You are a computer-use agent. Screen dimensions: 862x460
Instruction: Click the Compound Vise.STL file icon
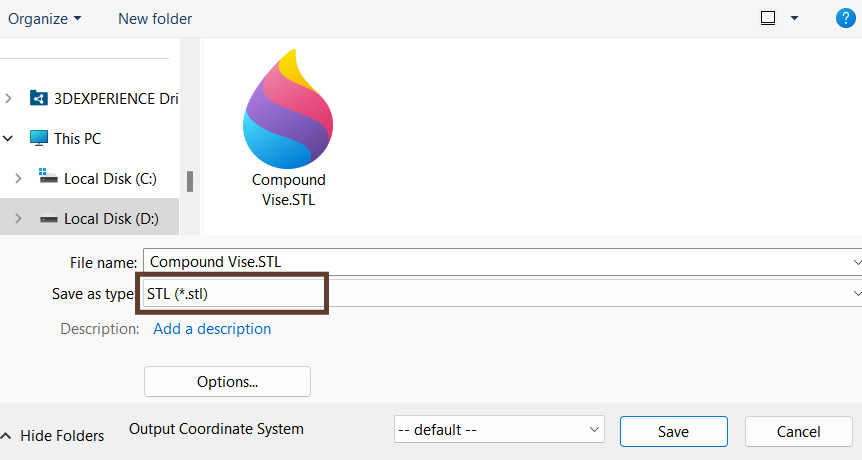coord(289,110)
